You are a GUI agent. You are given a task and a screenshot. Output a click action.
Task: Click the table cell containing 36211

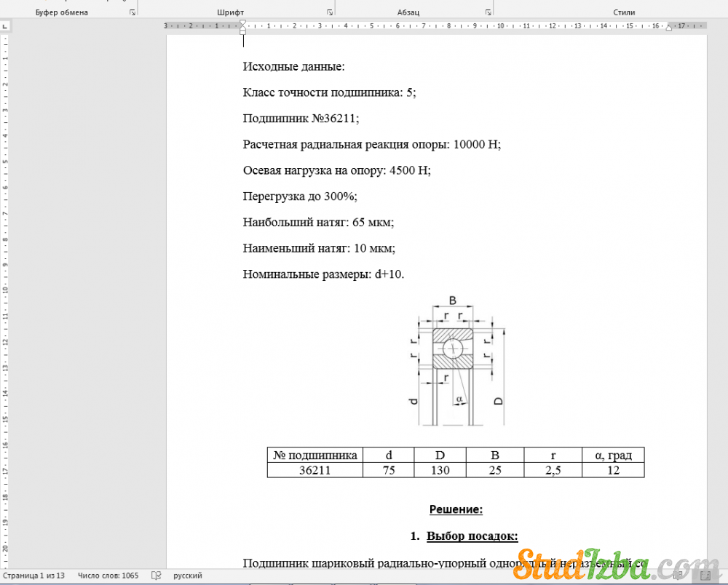[314, 470]
